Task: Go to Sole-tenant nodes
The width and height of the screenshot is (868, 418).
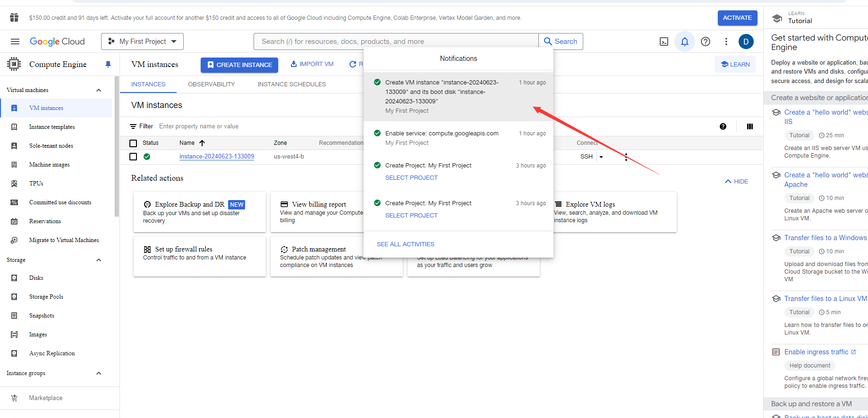Action: click(x=51, y=146)
